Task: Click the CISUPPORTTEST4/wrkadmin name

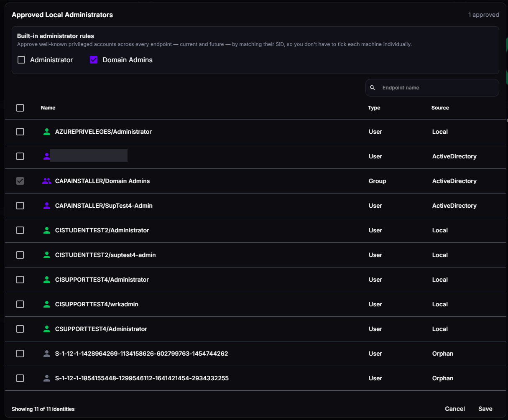Action: (97, 304)
